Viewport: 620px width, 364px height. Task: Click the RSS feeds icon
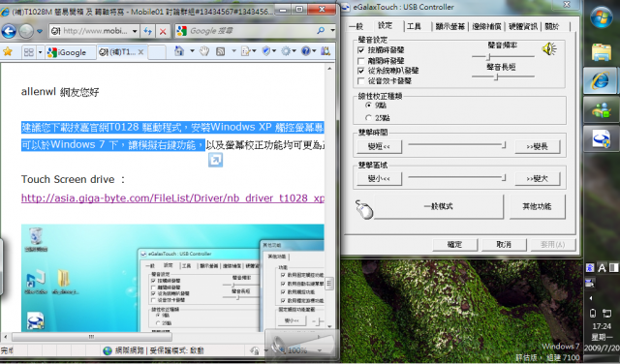coord(220,51)
